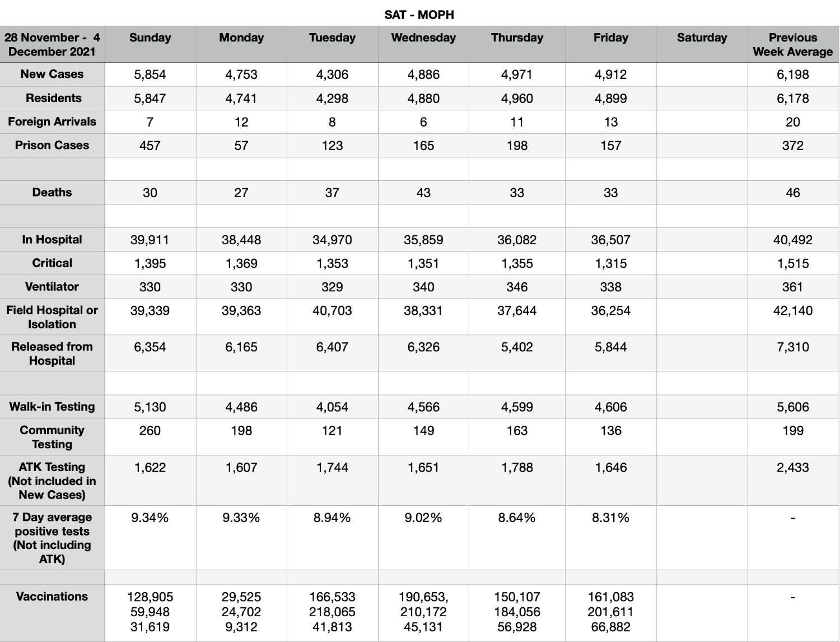Click the SAT - MOPH table title
840x642 pixels.
click(419, 15)
